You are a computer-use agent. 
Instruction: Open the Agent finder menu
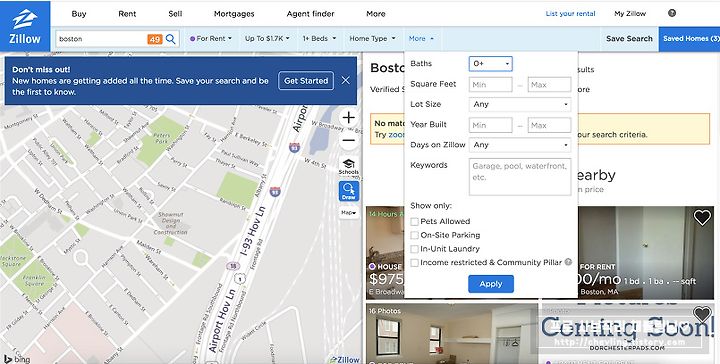coord(310,14)
